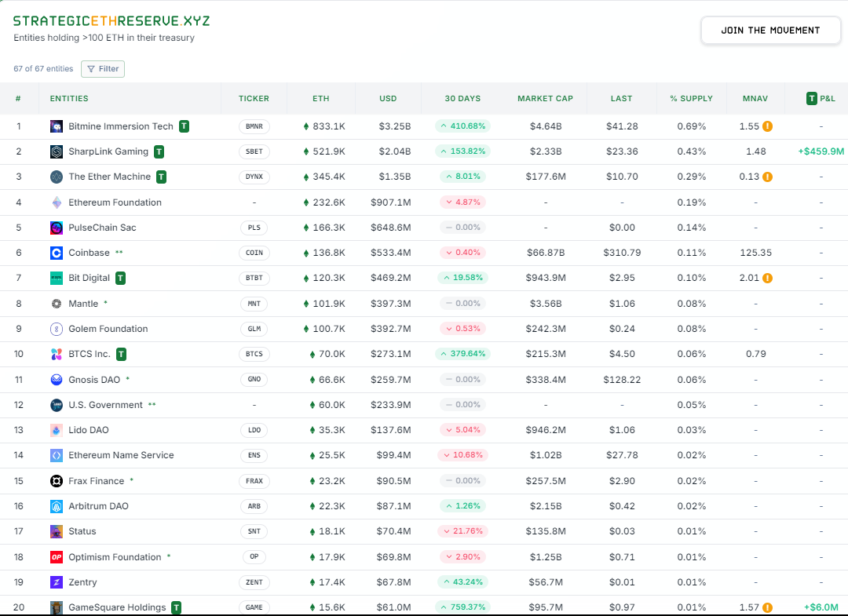
Task: Click the Ethereum Foundation diamond logo
Action: 56,202
